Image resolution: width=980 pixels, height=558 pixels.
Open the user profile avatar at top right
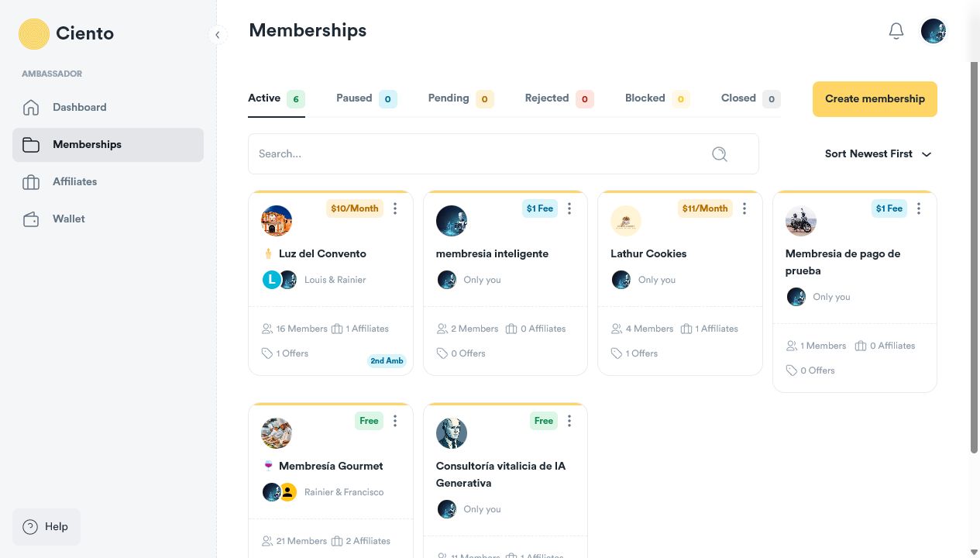click(x=934, y=31)
